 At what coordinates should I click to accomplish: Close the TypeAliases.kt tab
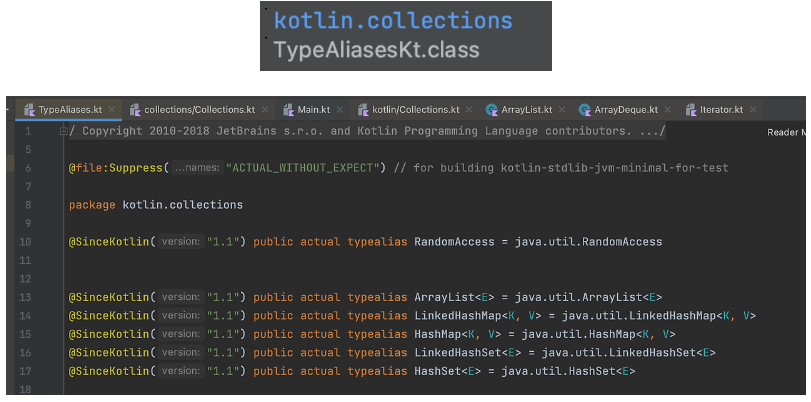(112, 110)
